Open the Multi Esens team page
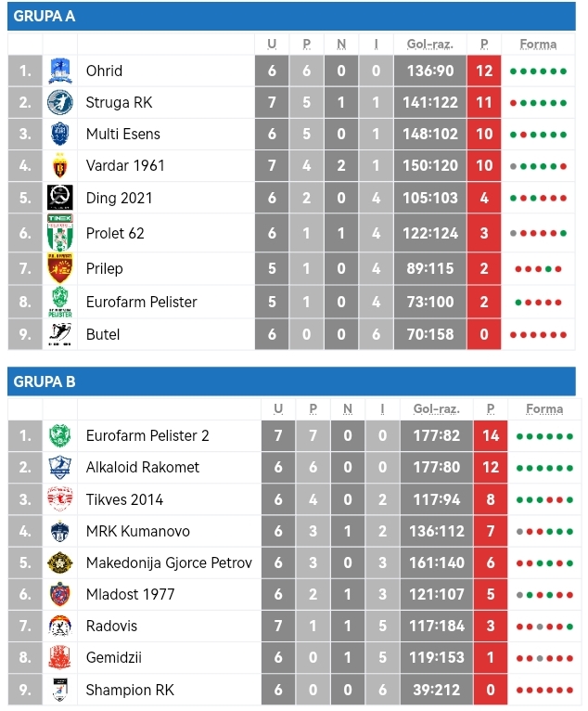This screenshot has height=711, width=588. point(123,135)
